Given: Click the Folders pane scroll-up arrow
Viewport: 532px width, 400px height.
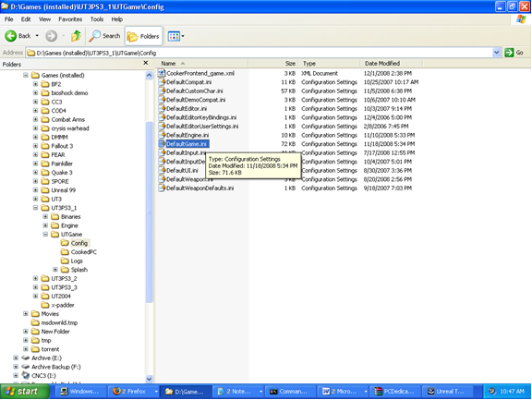Looking at the screenshot, I should point(150,75).
